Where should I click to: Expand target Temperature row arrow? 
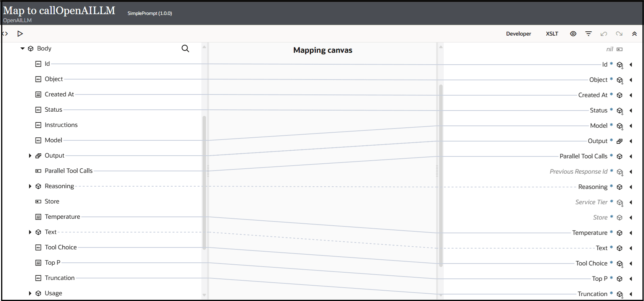[631, 233]
